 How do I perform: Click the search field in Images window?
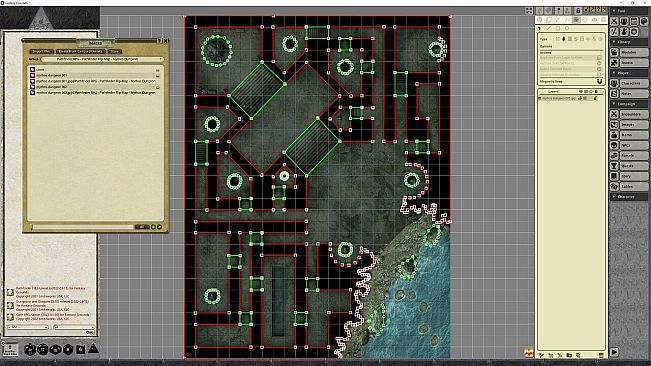82,227
